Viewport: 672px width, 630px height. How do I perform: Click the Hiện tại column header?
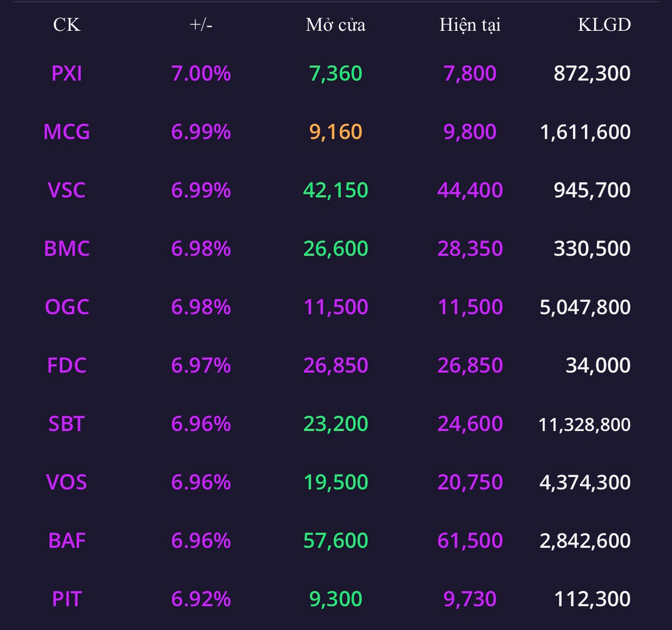470,25
